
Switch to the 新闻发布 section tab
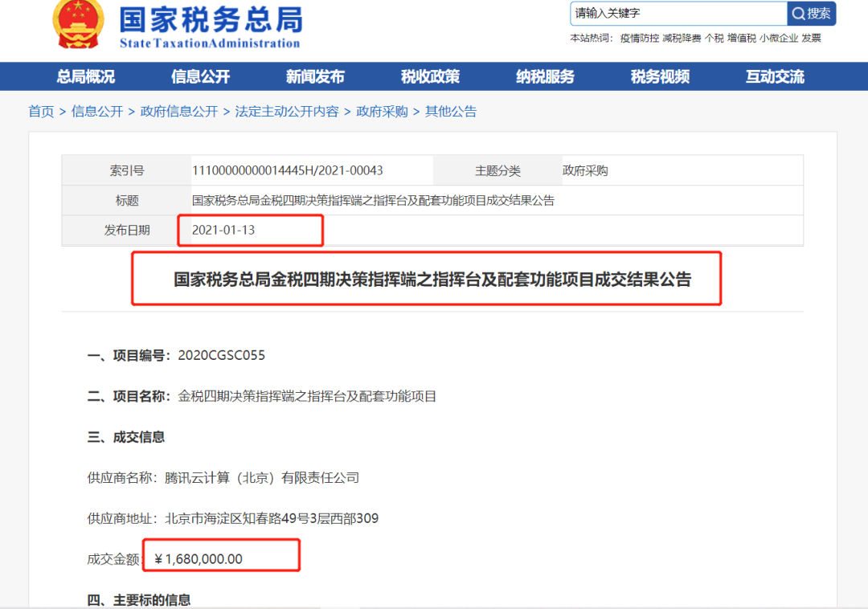point(314,76)
